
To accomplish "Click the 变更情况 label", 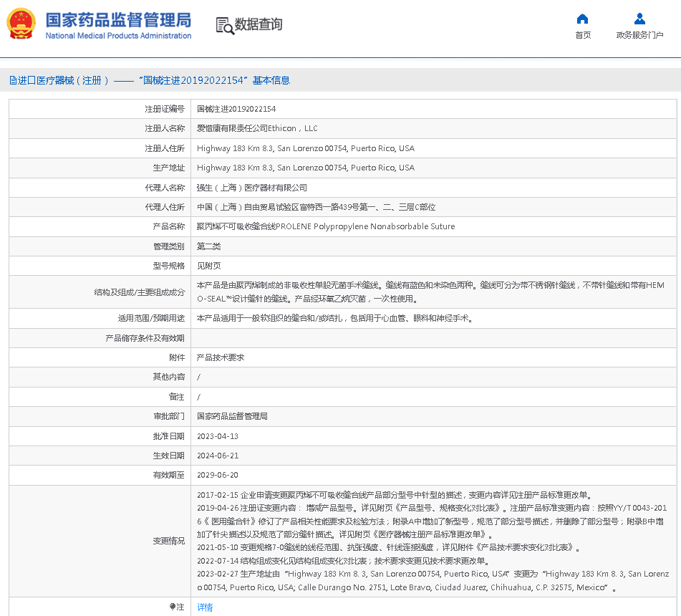I will pyautogui.click(x=168, y=541).
